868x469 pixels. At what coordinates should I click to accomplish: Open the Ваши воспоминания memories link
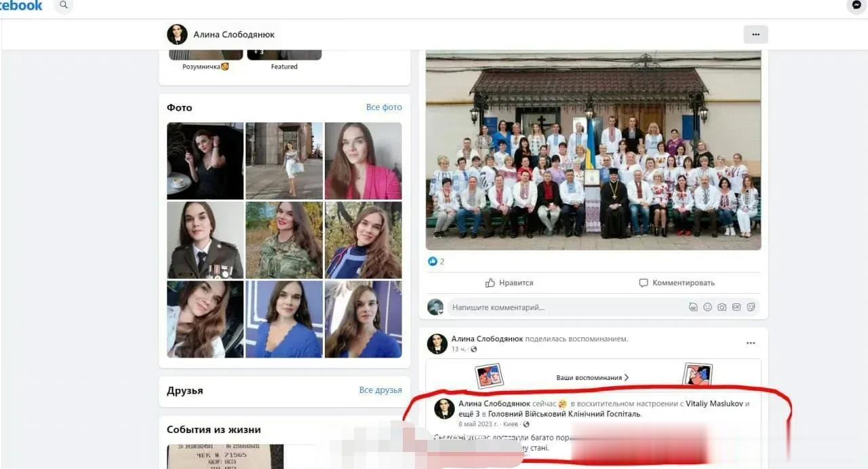pos(592,377)
